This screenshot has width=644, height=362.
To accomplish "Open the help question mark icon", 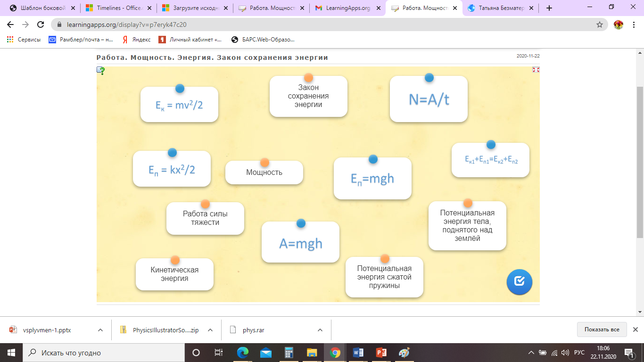I will [100, 71].
